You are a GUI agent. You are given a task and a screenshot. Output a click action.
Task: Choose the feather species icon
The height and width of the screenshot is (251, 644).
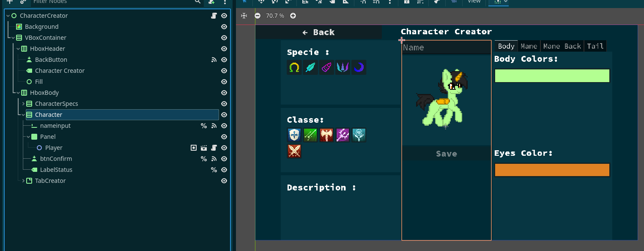310,67
